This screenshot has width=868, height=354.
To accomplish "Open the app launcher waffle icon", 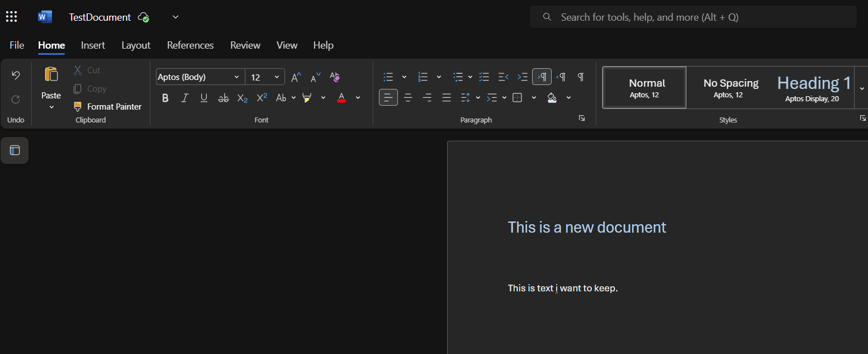I will [11, 17].
